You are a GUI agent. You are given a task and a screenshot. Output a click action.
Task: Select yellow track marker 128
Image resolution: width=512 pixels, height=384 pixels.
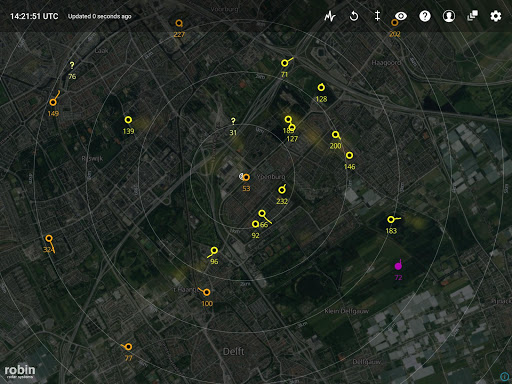(x=321, y=87)
